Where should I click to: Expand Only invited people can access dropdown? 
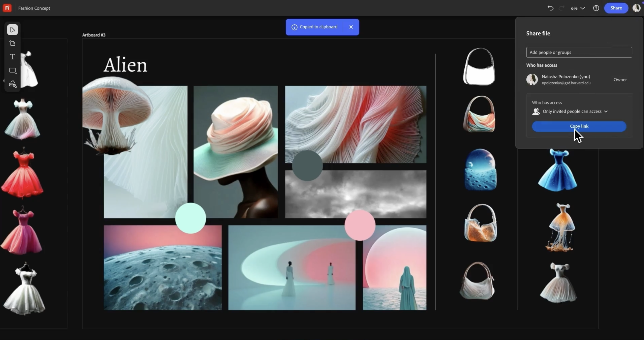(575, 112)
